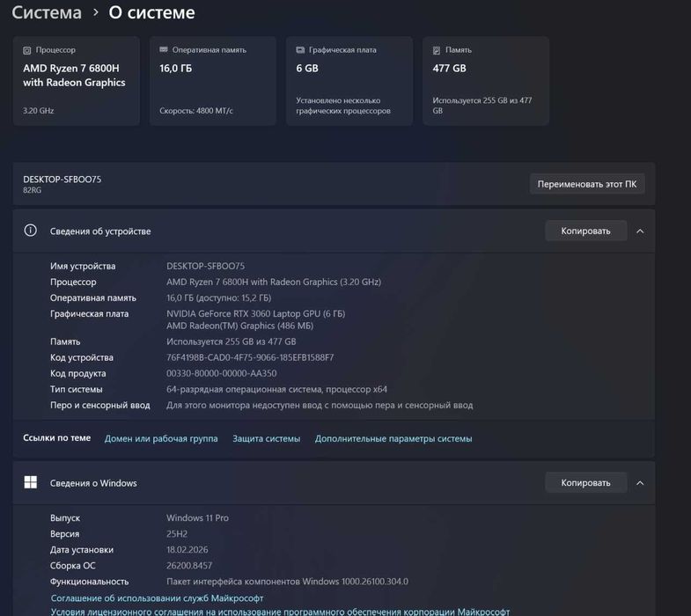Click device ID 76F4198B-CAD0-4F75-9066-185EFB1588F7

coord(250,357)
